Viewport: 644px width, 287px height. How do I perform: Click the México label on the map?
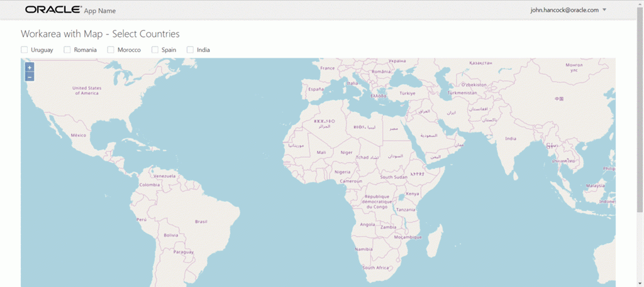point(78,135)
